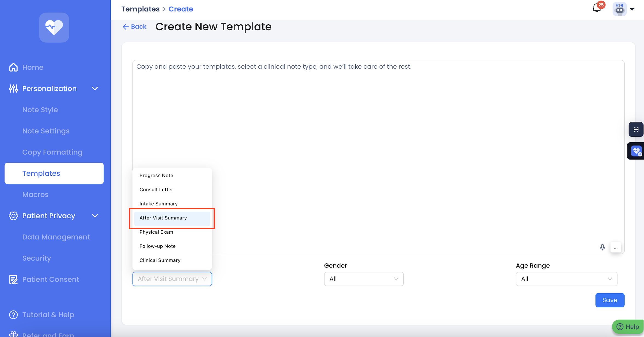The height and width of the screenshot is (337, 644).
Task: Click the Save button
Action: [x=610, y=300]
